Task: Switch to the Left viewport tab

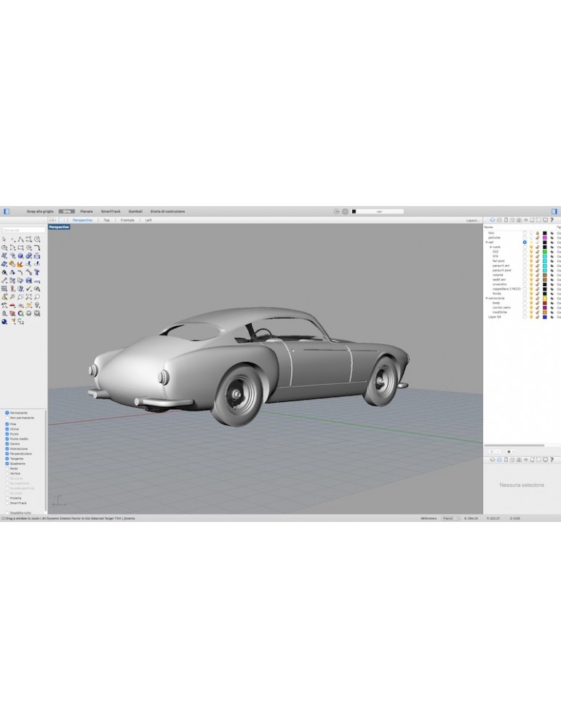Action: point(148,220)
